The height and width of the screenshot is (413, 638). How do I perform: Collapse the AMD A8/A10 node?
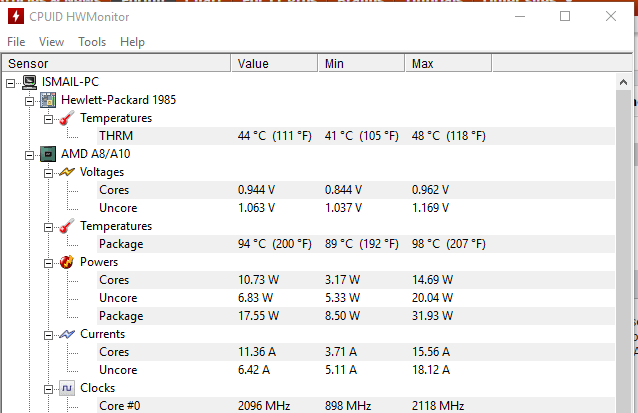(30, 155)
